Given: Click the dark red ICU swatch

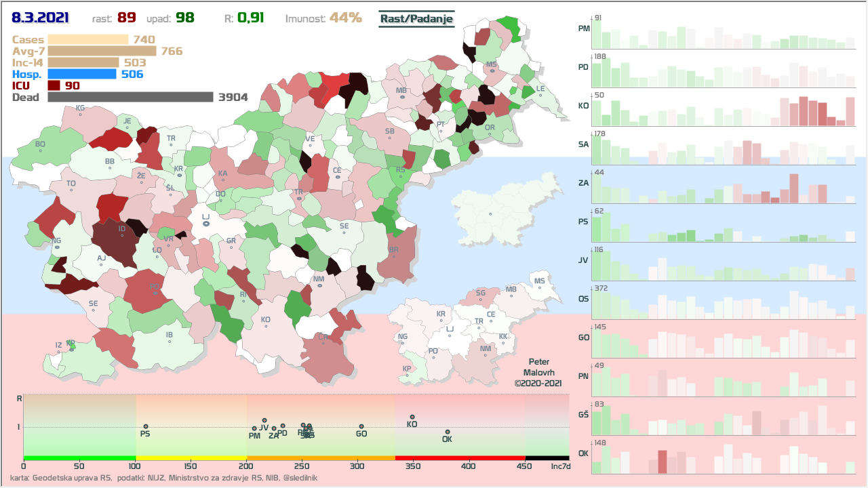Looking at the screenshot, I should [54, 85].
